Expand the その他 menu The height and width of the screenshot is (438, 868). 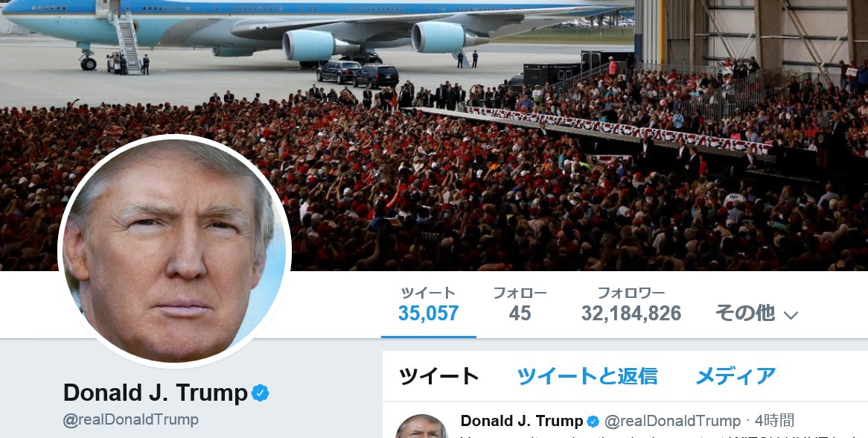757,314
